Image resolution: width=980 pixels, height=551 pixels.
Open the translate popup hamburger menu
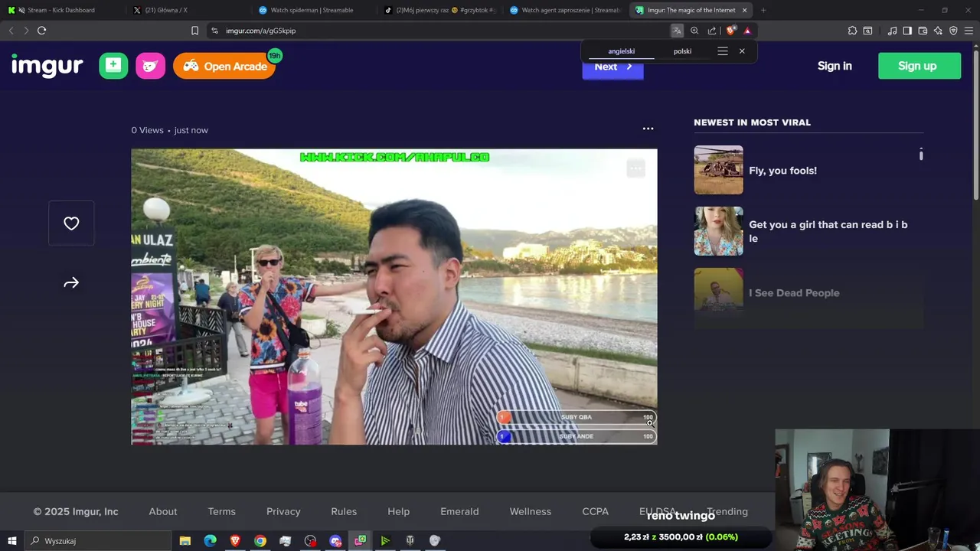pyautogui.click(x=722, y=51)
